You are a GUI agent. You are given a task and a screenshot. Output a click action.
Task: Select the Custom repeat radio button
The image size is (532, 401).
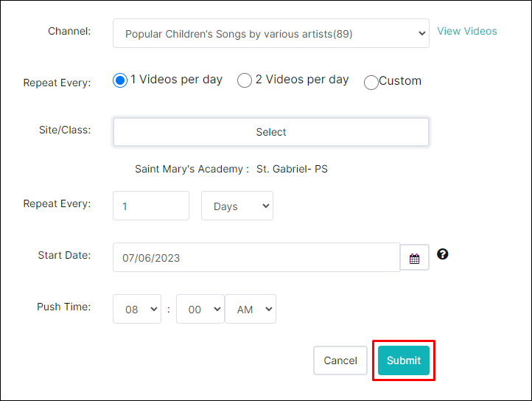click(x=371, y=83)
